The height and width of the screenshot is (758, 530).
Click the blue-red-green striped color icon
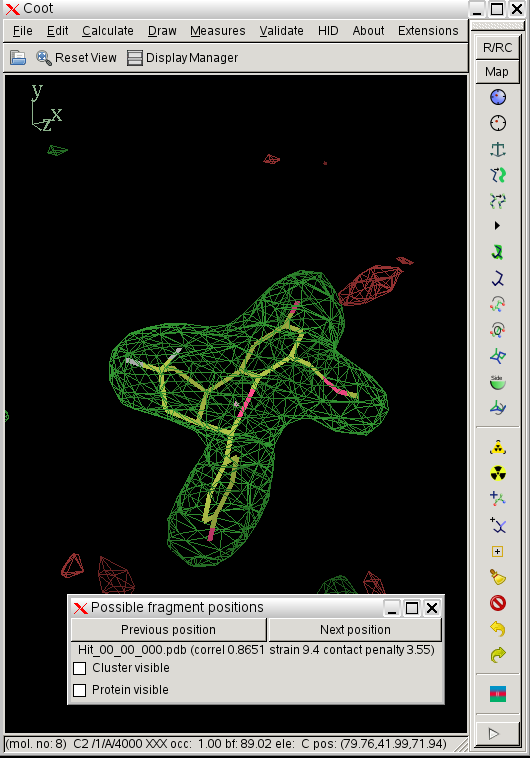click(x=498, y=694)
